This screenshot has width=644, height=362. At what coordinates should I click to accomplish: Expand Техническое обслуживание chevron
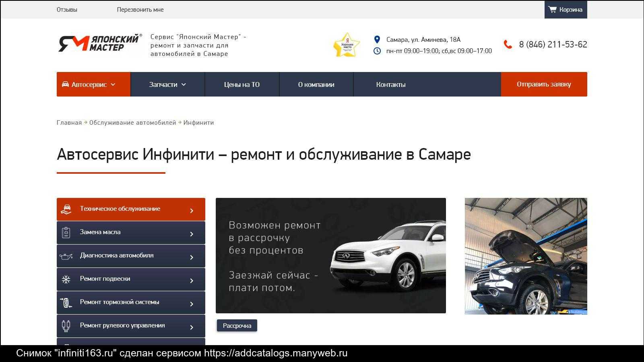[x=192, y=210]
